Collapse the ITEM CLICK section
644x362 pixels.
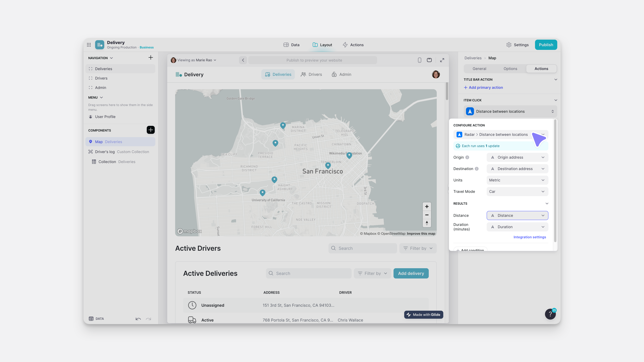point(556,100)
